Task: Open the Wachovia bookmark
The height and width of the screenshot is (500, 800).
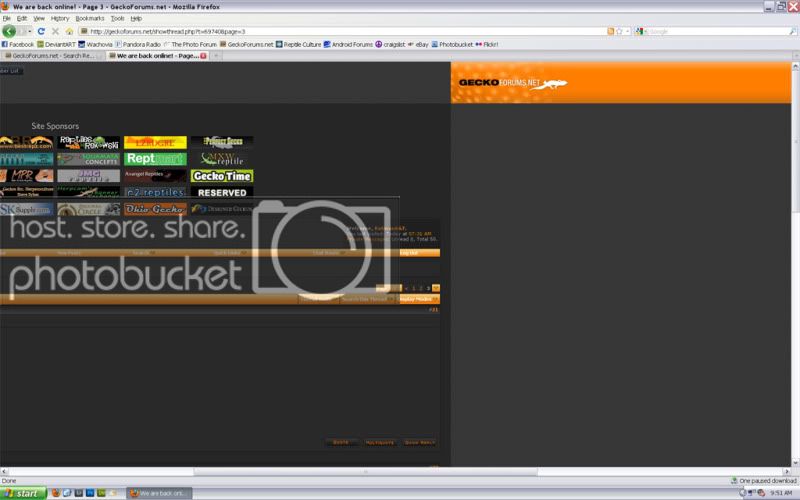Action: tap(95, 44)
